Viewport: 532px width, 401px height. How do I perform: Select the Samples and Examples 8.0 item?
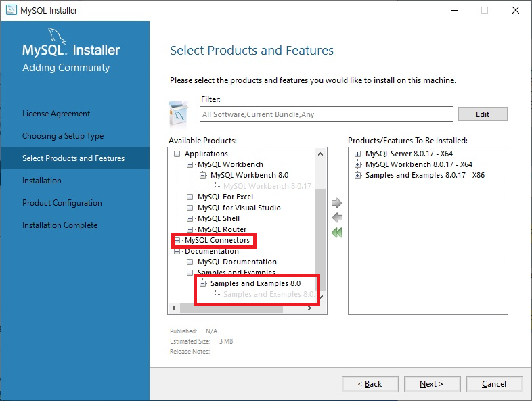(255, 283)
